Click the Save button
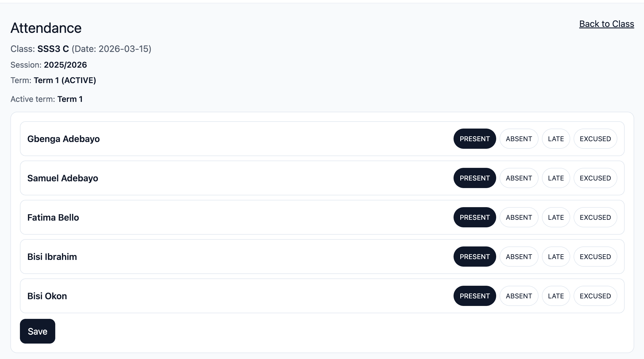Viewport: 644px width, 359px height. (37, 331)
